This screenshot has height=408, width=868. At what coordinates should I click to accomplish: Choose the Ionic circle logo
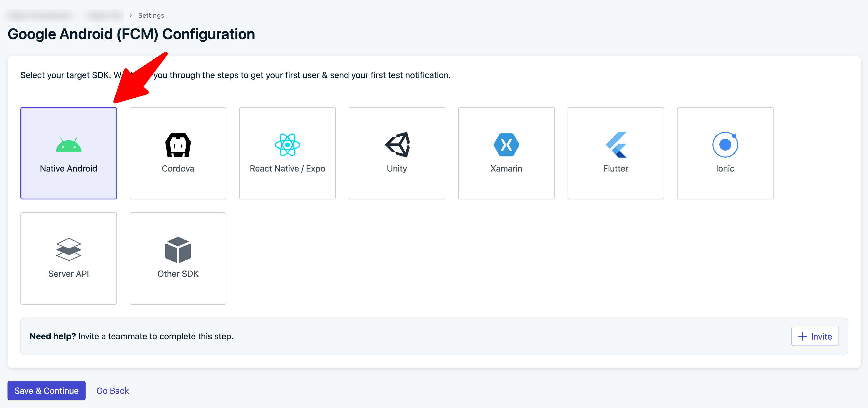725,145
